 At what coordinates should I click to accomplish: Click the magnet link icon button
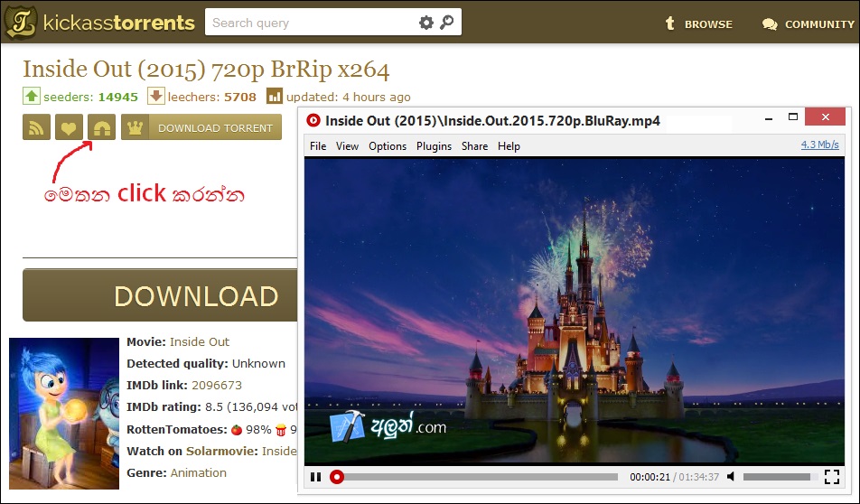101,127
